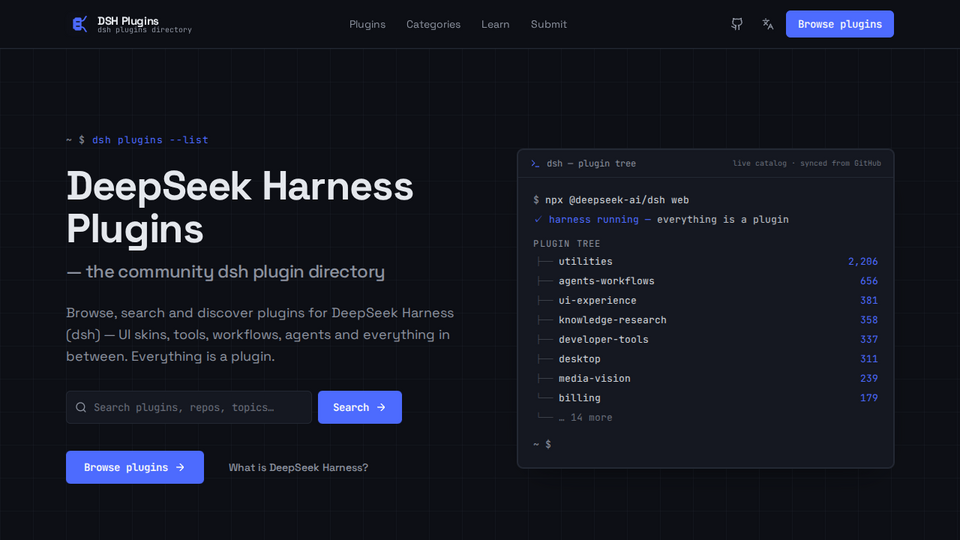This screenshot has width=960, height=540.
Task: Click "harness running" status text
Action: click(593, 220)
